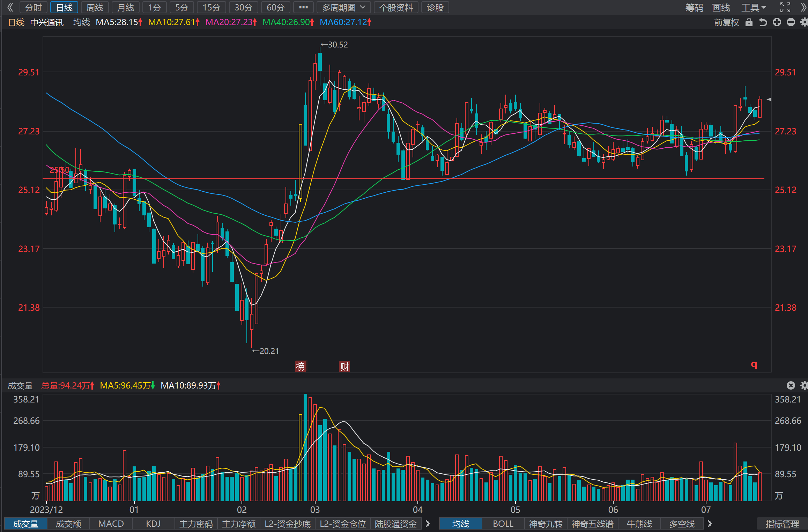
Task: Select 日线 period tab
Action: [x=64, y=7]
